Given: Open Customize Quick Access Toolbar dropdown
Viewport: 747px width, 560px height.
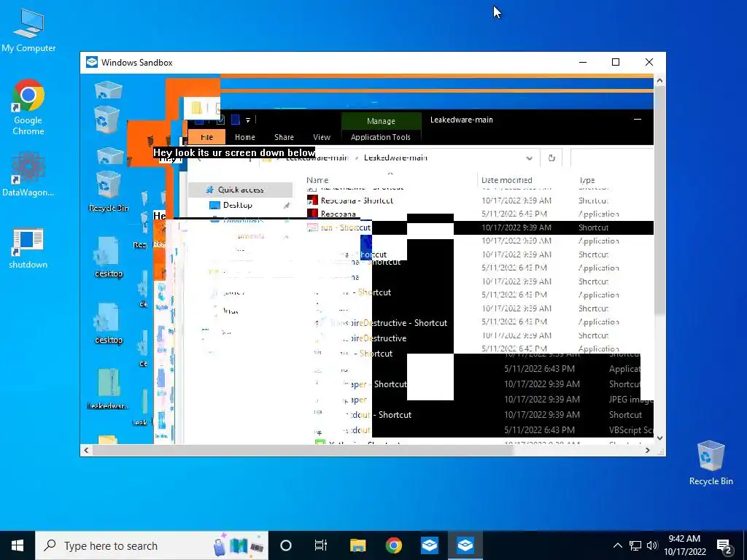Looking at the screenshot, I should (x=248, y=120).
